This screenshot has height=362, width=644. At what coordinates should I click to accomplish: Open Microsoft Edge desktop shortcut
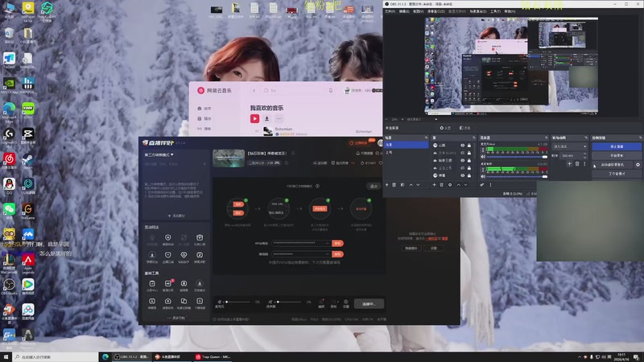pos(9,111)
